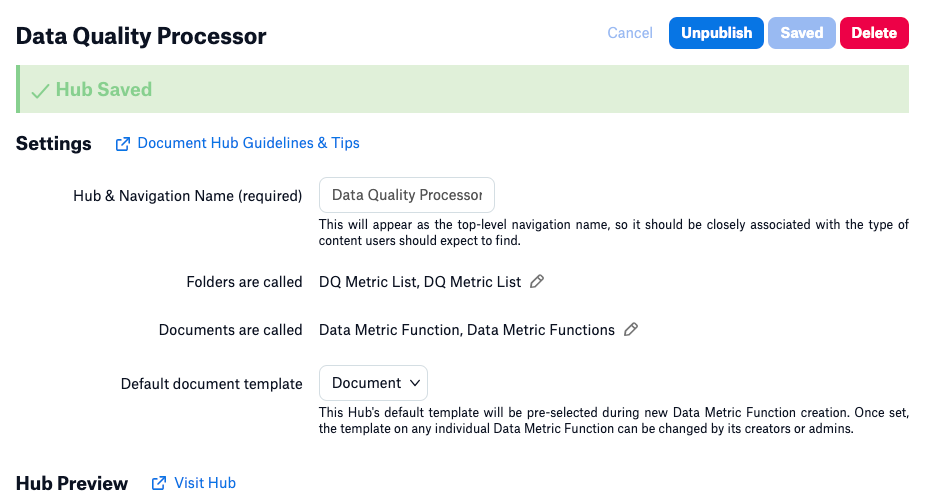Click the Unpublish button
The height and width of the screenshot is (503, 950).
(x=716, y=33)
